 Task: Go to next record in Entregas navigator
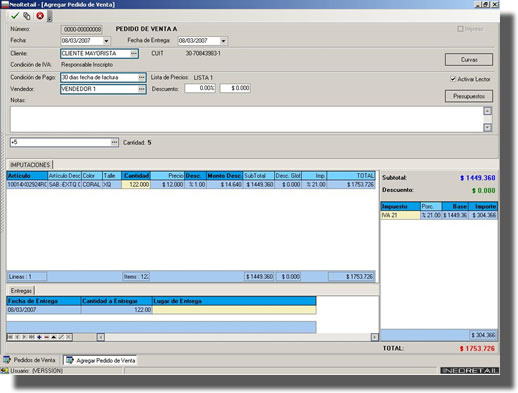click(x=24, y=337)
